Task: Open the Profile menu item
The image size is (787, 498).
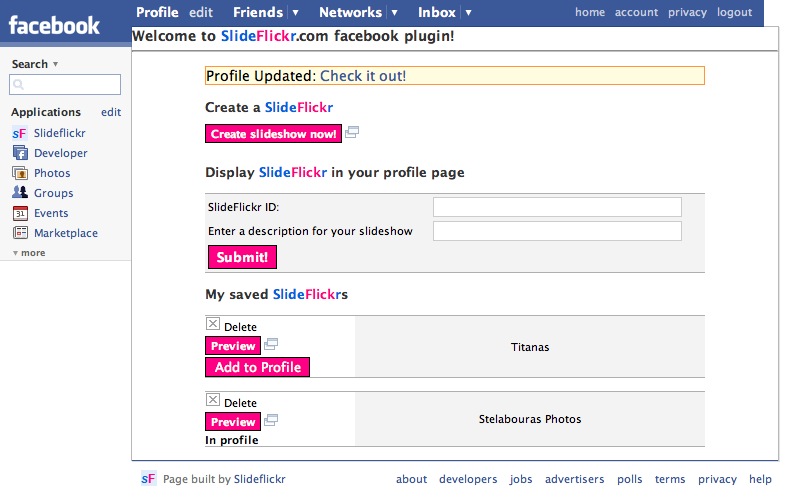Action: tap(157, 12)
